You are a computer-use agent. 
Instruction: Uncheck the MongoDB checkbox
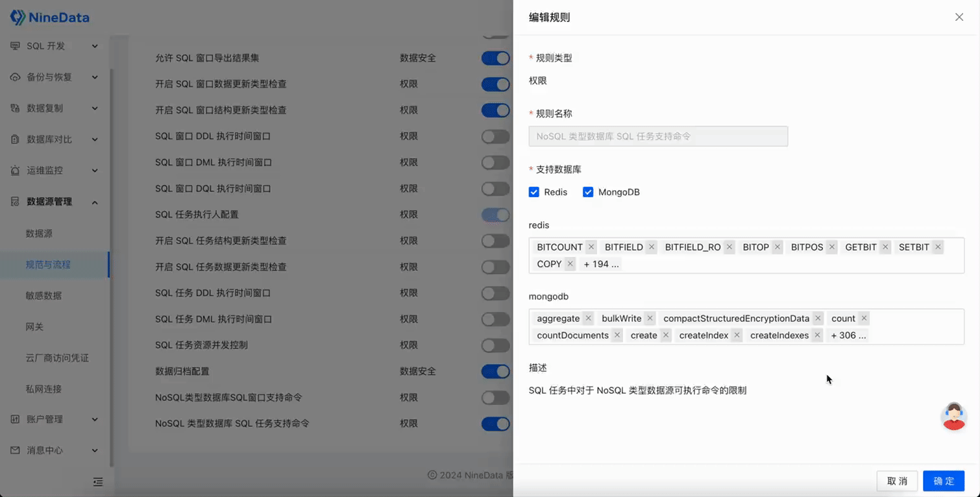pos(588,192)
